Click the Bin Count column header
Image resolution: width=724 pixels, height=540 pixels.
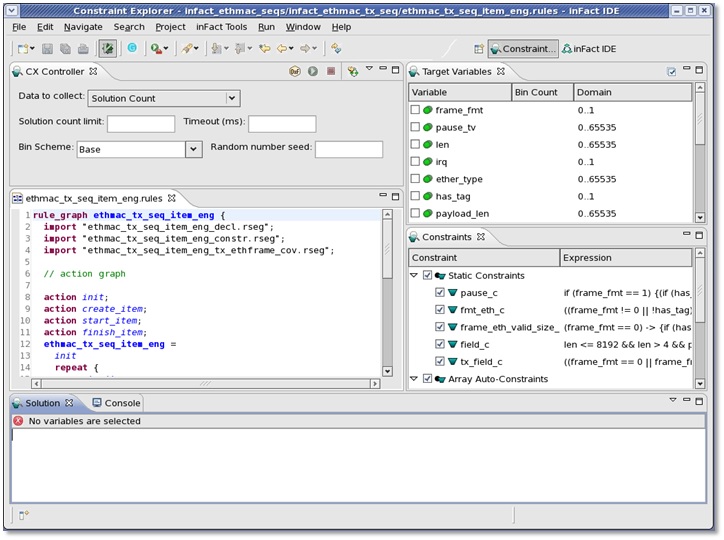[541, 92]
